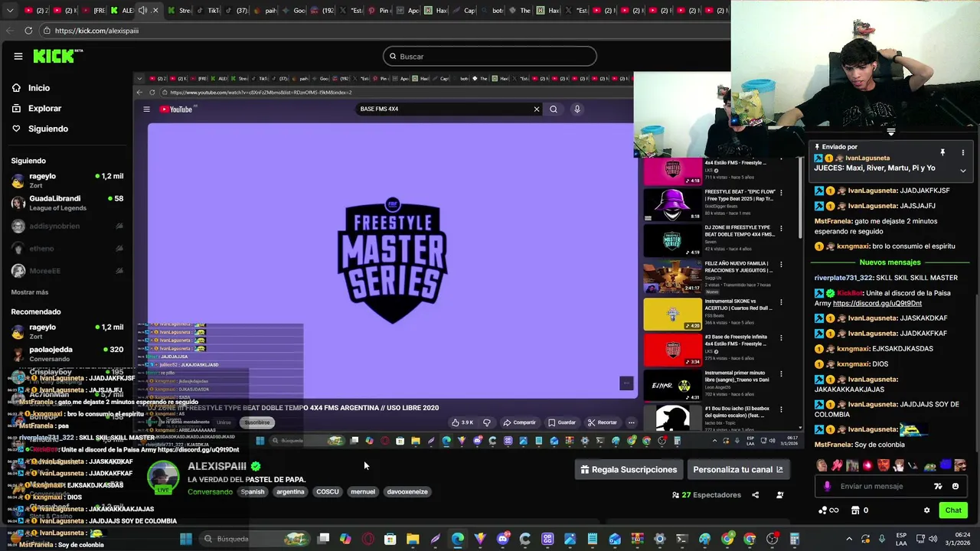Open chat identity icon in message box
Screen dimensions: 980x551
(x=827, y=486)
